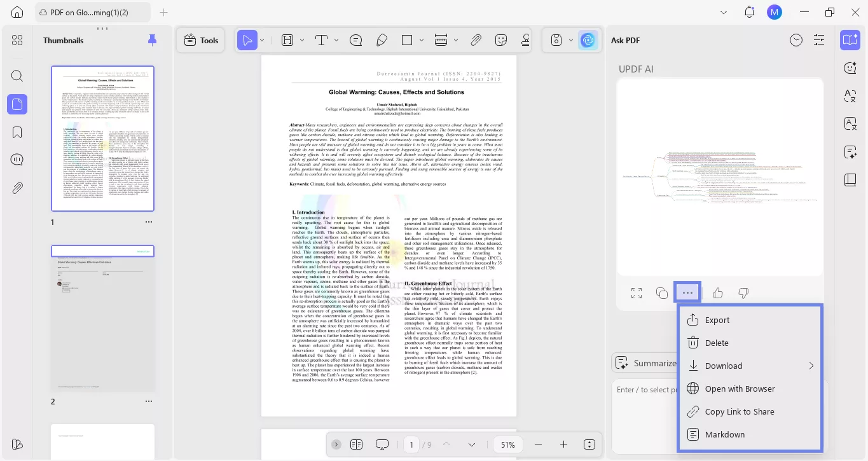Select the page 2 thumbnail
Viewport: 868px width, 461px height.
[102, 318]
